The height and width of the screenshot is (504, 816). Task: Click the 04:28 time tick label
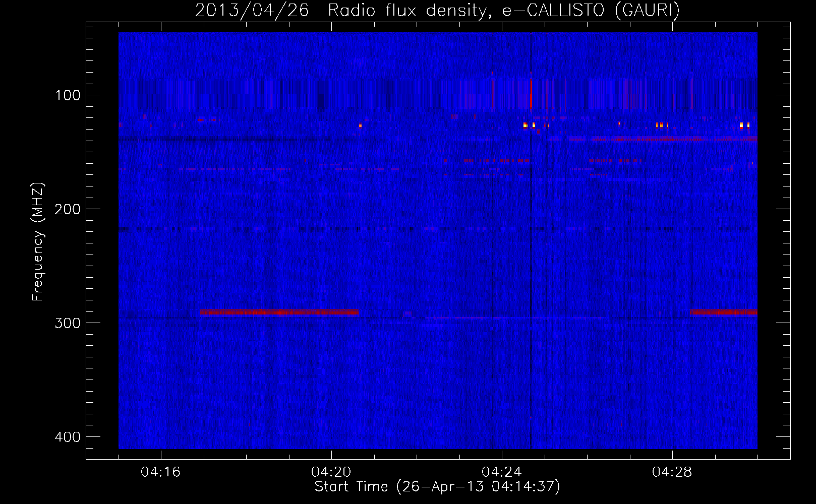pos(672,472)
